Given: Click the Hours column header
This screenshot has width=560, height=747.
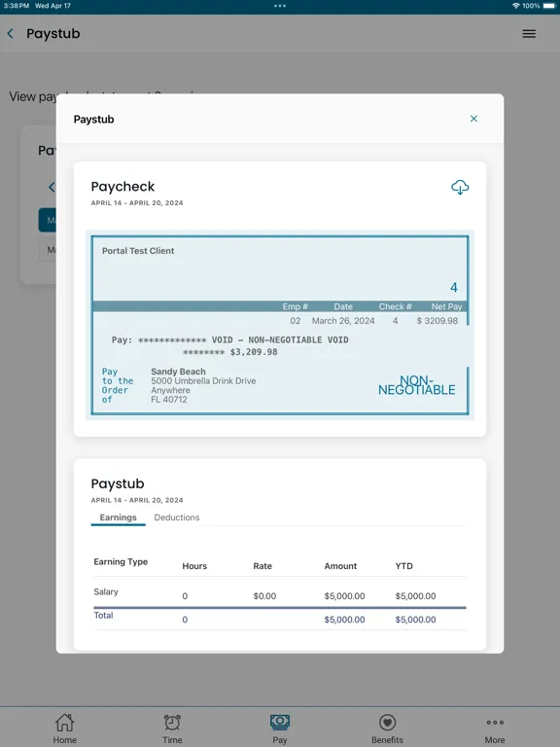Looking at the screenshot, I should point(194,566).
